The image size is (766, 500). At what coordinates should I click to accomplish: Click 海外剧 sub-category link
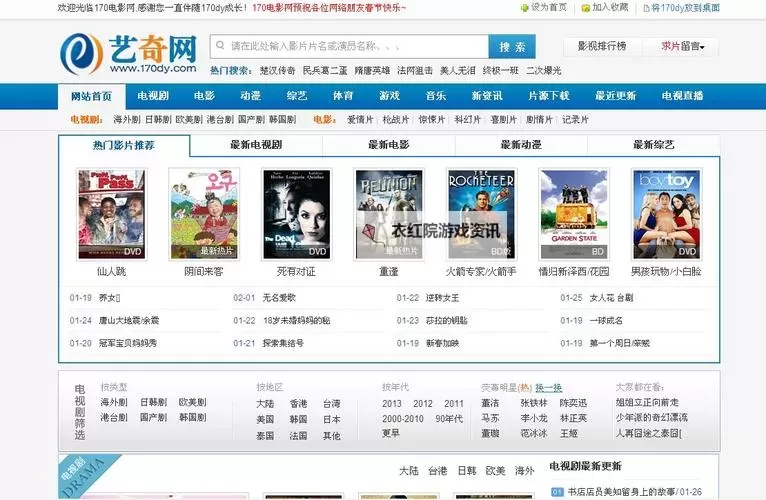(127, 119)
